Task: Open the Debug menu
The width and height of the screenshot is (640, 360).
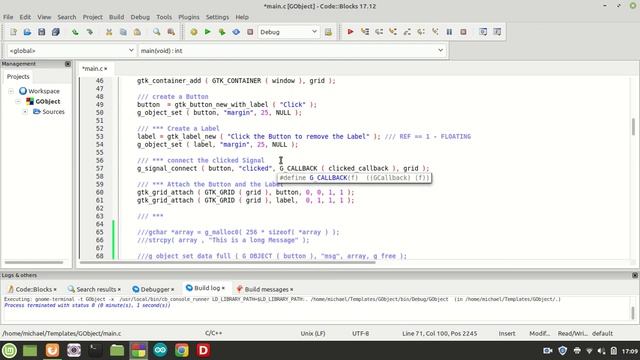Action: pyautogui.click(x=140, y=17)
